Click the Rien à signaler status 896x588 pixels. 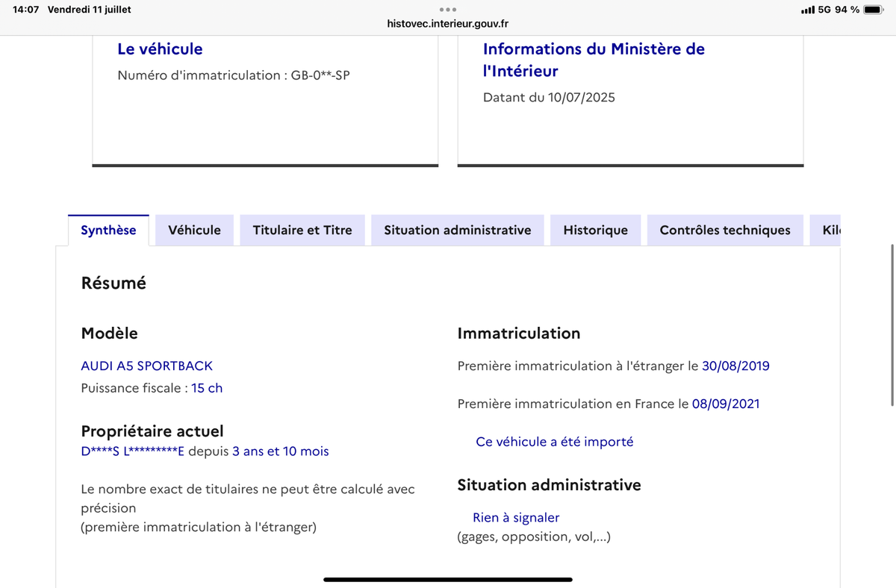coord(516,517)
